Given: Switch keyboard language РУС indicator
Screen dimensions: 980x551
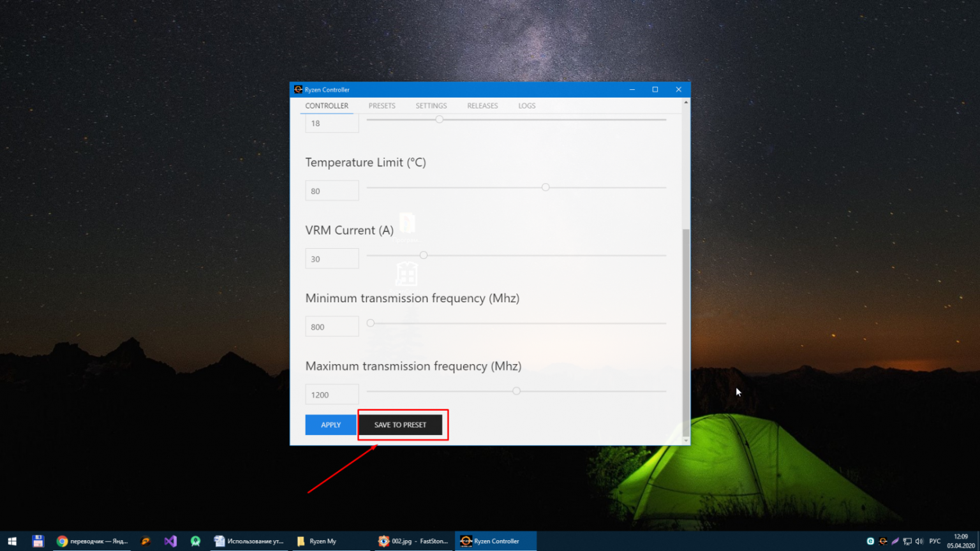Looking at the screenshot, I should click(935, 541).
